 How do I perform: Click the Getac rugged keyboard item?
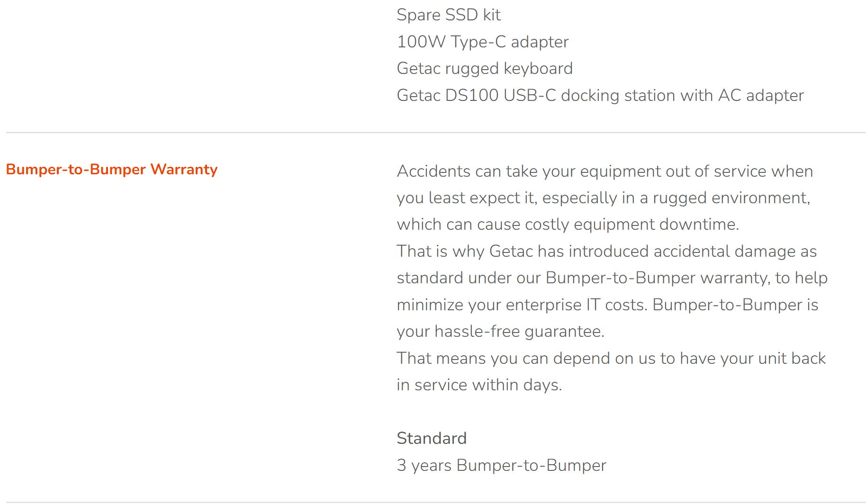[x=485, y=68]
